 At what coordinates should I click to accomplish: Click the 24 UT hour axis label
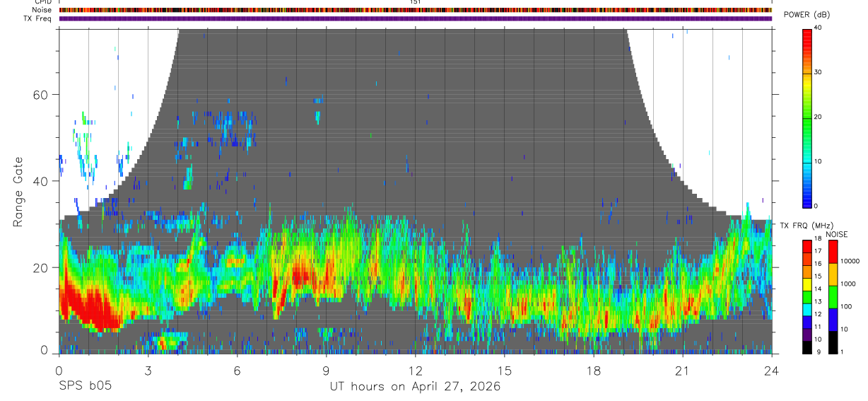(772, 370)
